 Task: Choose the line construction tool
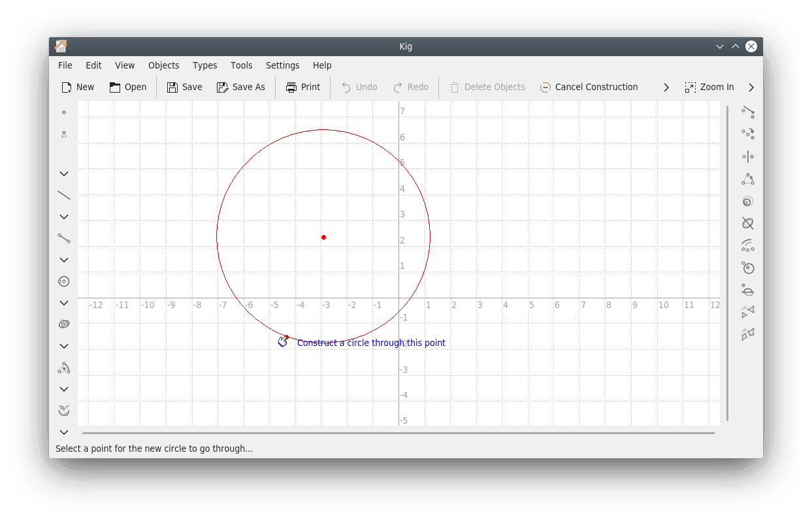coord(64,195)
